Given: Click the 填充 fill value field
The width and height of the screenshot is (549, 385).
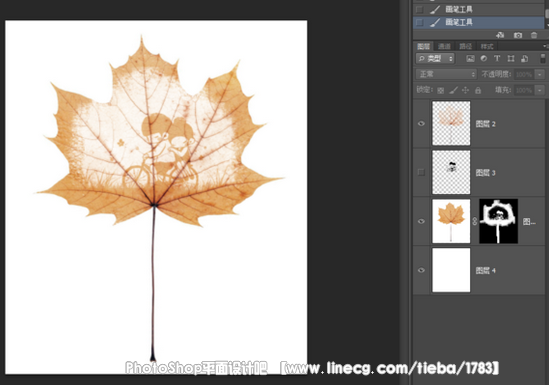Looking at the screenshot, I should click(524, 90).
